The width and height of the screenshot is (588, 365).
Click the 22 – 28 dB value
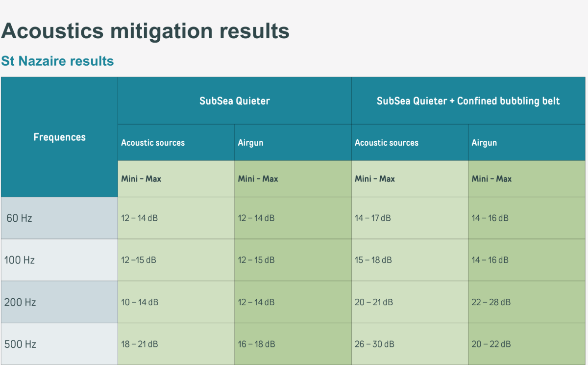tap(491, 302)
